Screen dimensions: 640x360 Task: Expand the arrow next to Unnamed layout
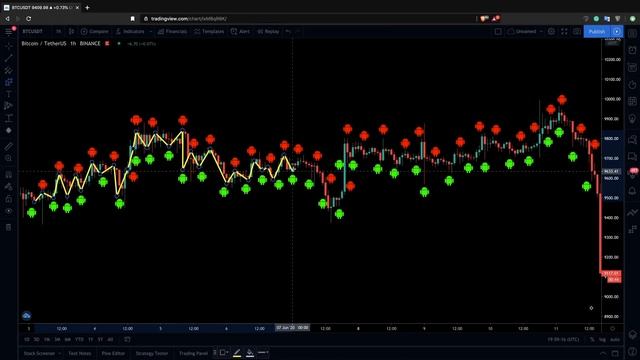point(541,31)
